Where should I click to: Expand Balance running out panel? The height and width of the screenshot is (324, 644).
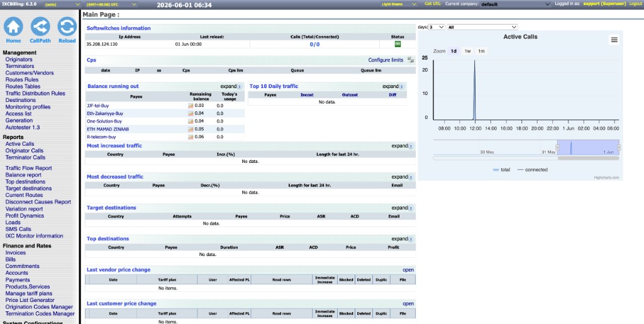click(231, 87)
